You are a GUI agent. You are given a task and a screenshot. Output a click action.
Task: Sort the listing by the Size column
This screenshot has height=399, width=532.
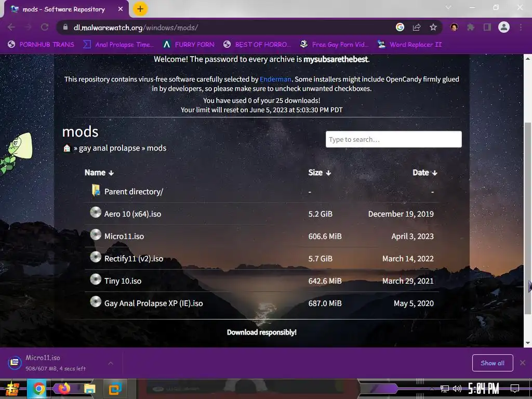point(320,172)
